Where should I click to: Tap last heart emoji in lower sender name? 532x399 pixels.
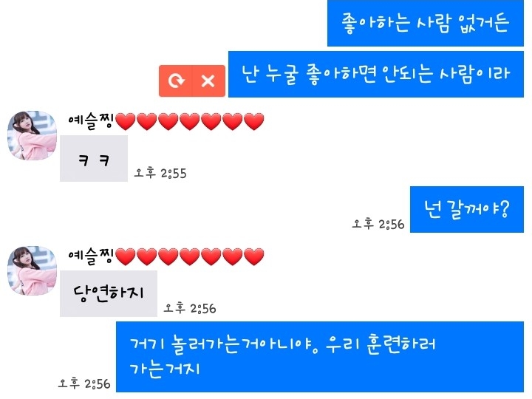(x=253, y=257)
